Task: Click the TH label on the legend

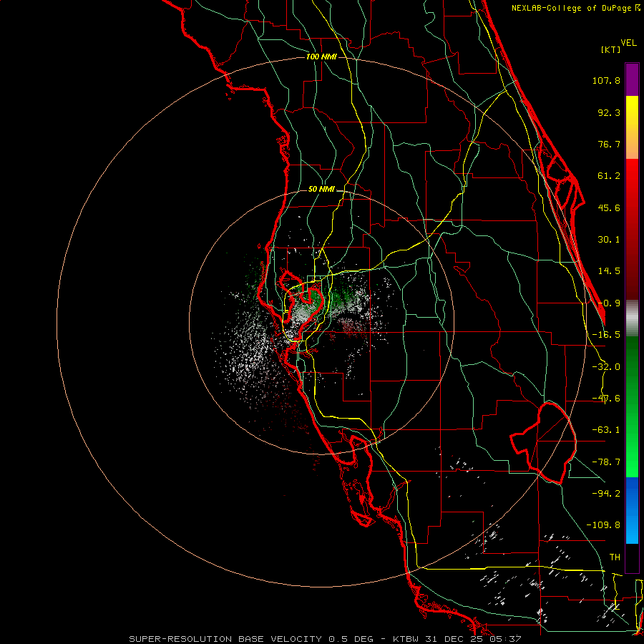Action: pos(615,557)
